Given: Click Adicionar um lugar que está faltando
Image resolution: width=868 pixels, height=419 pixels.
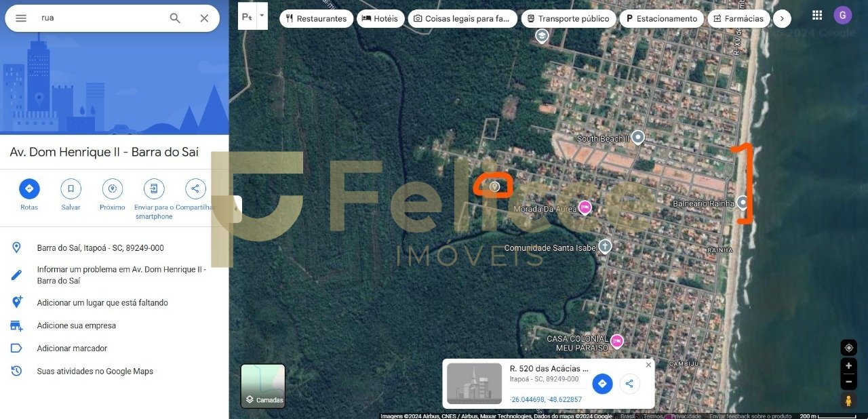Looking at the screenshot, I should tap(102, 303).
